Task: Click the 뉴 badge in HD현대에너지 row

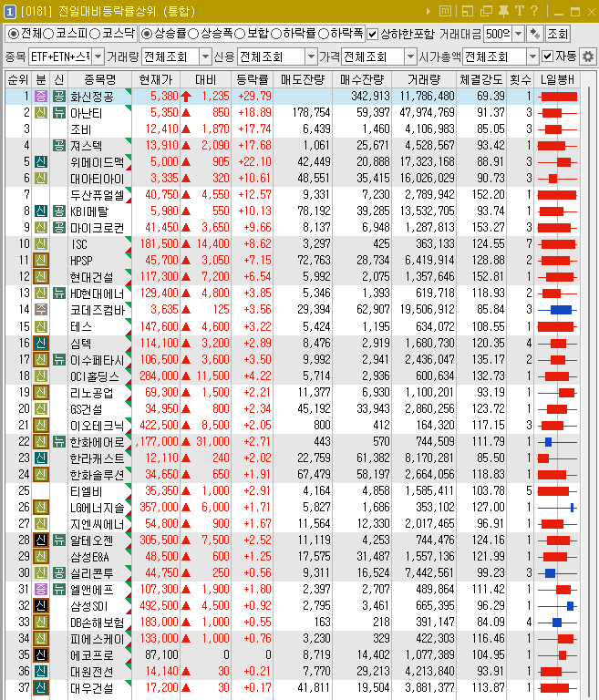Action: 59,293
